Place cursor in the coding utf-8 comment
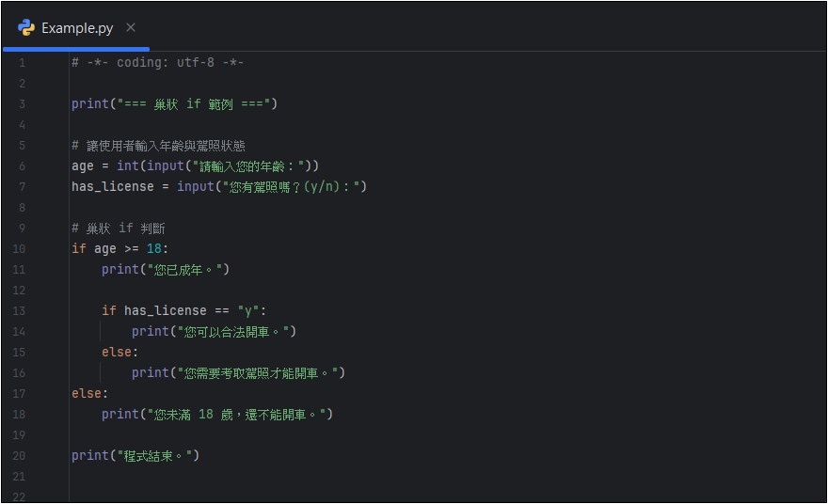828x504 pixels. 158,63
